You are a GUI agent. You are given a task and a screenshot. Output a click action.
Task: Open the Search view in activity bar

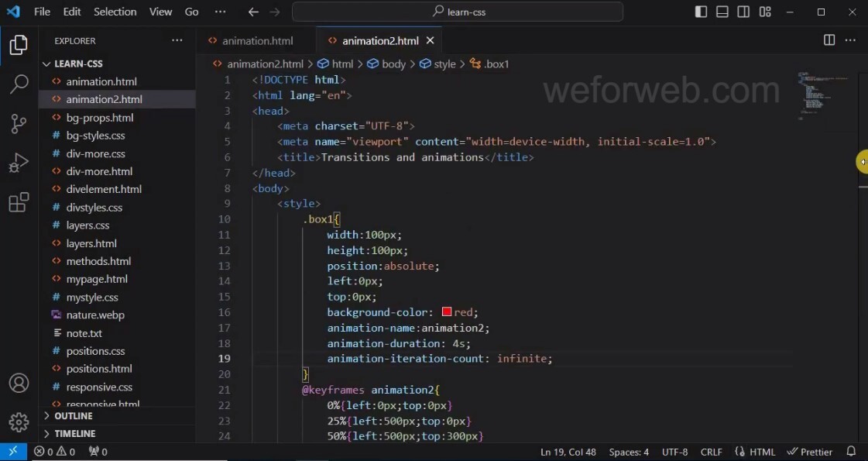click(19, 84)
